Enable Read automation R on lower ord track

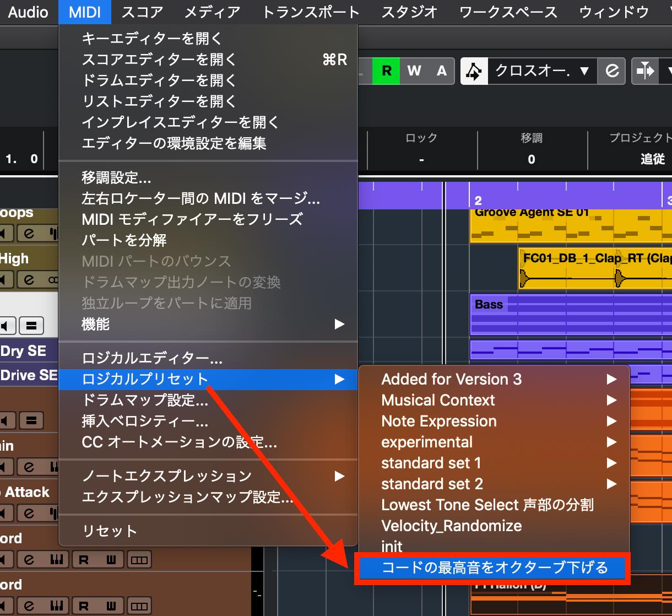(x=84, y=606)
